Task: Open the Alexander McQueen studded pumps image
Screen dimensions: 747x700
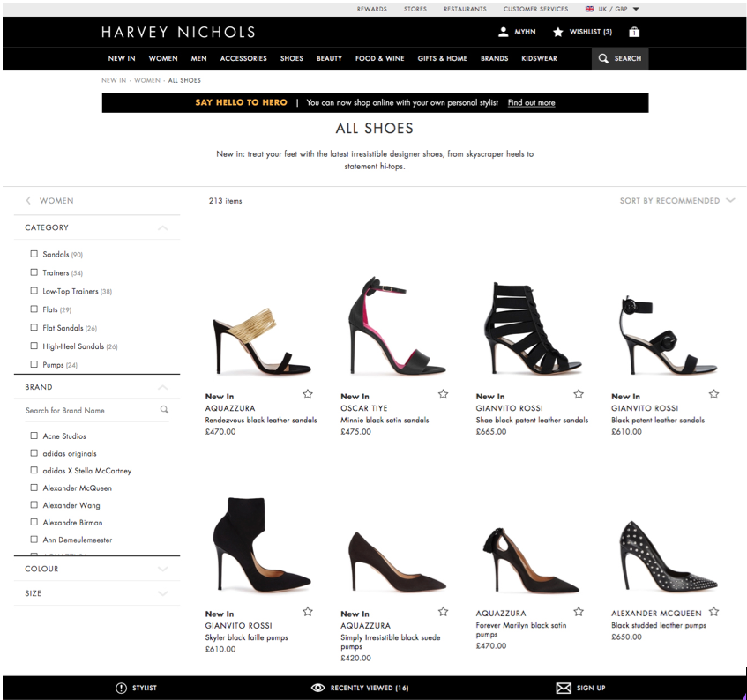Action: pos(668,557)
